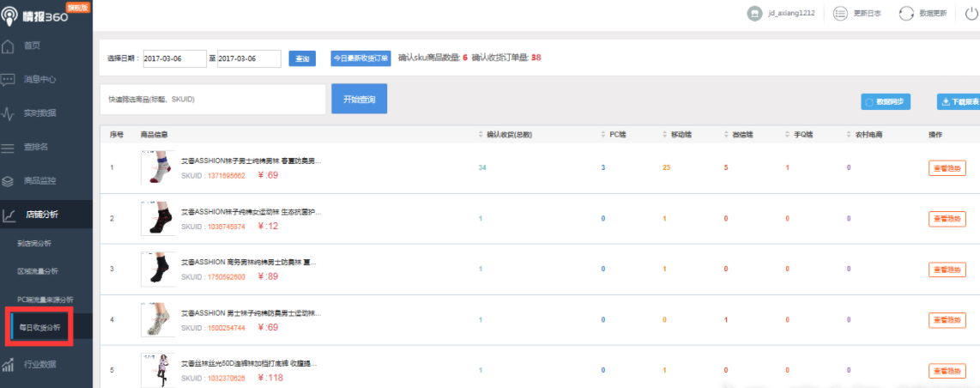Screen dimensions: 980x388
Task: Sort by 手Q端 column arrows
Action: [787, 134]
